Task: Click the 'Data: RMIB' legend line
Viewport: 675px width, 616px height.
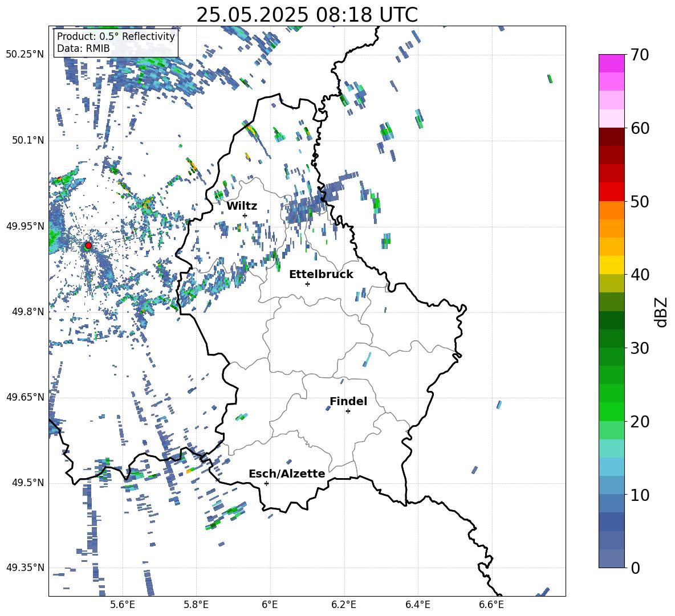Action: tap(83, 48)
